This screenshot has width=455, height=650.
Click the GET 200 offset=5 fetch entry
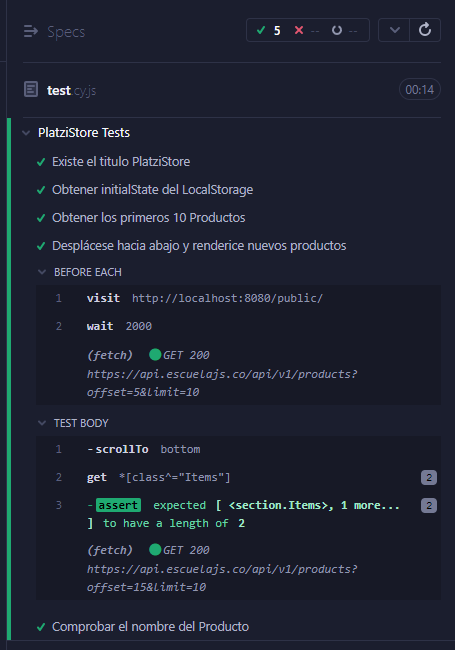[238, 373]
